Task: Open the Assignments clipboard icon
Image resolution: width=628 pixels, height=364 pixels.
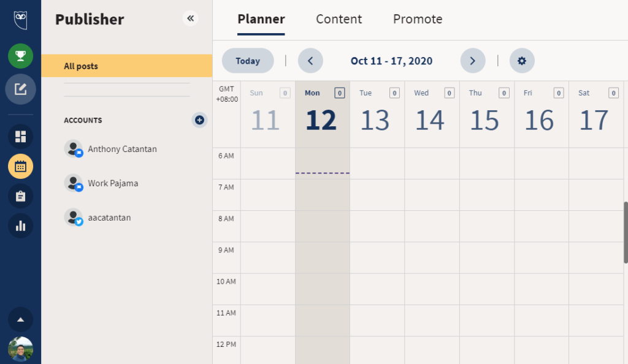Action: [x=20, y=196]
